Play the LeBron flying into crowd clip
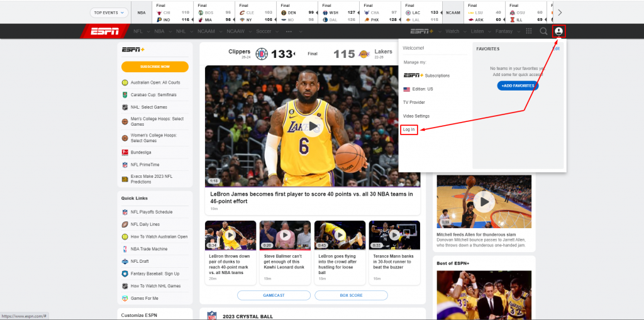 [x=340, y=235]
